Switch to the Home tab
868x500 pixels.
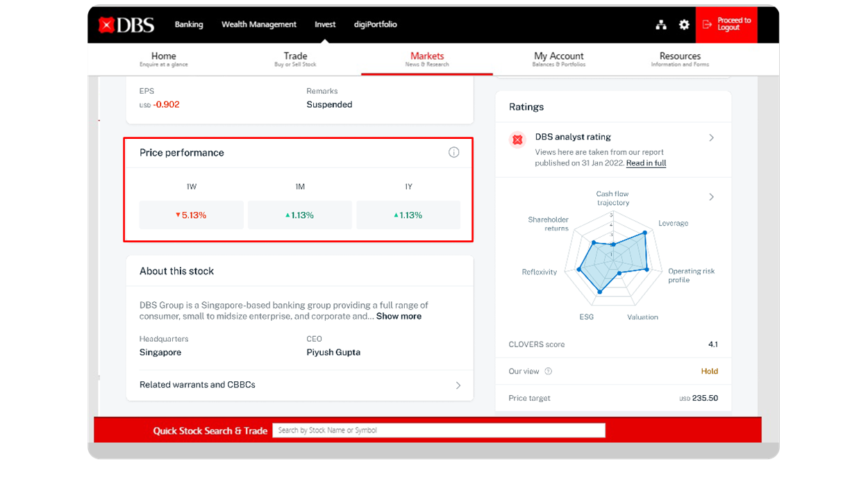pyautogui.click(x=164, y=59)
